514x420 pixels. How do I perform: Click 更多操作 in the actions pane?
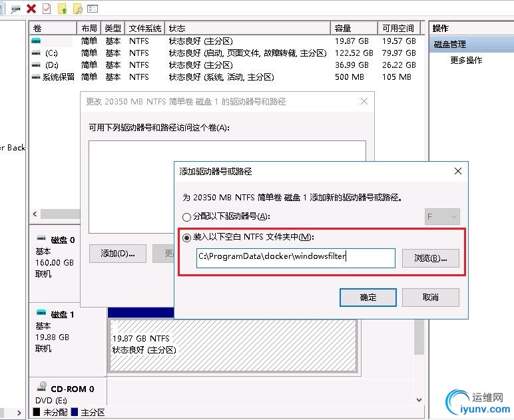(466, 61)
